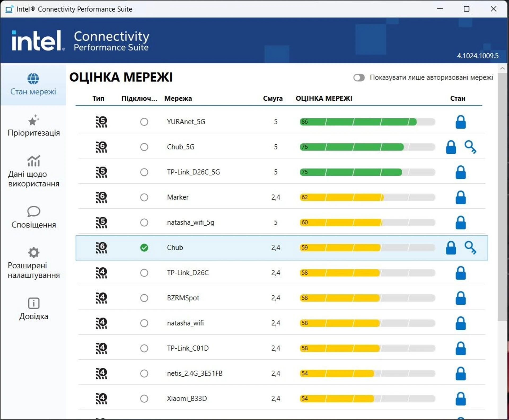Click the lock icon for Chub_5G

451,147
